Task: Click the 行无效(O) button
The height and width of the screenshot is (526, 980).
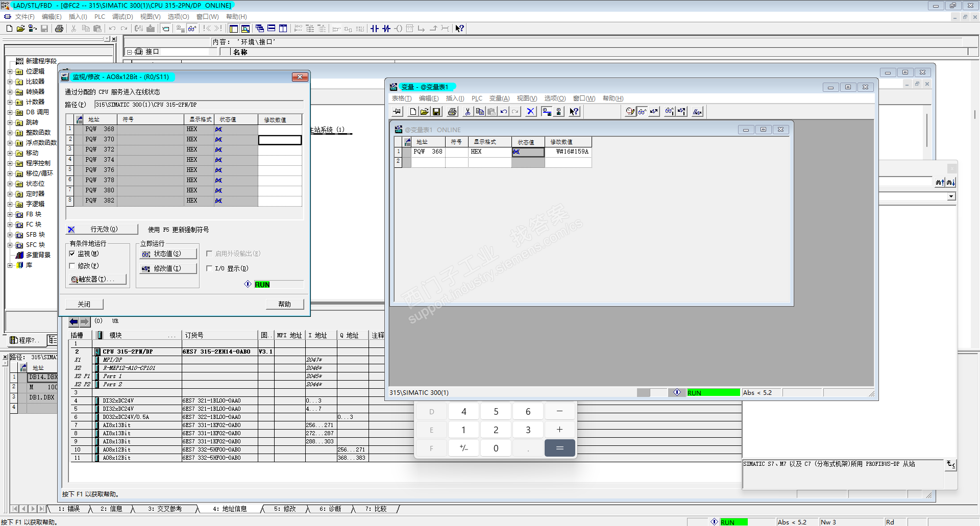Action: [x=103, y=230]
